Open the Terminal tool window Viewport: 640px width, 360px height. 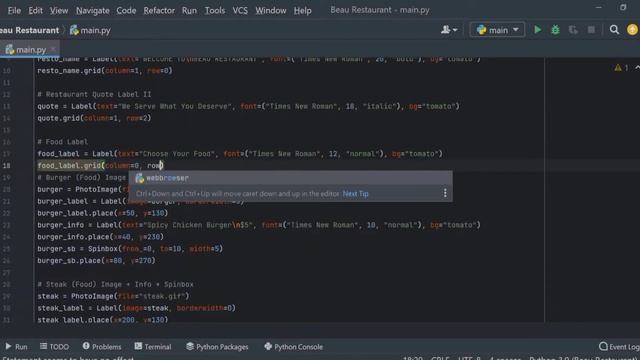pyautogui.click(x=153, y=347)
